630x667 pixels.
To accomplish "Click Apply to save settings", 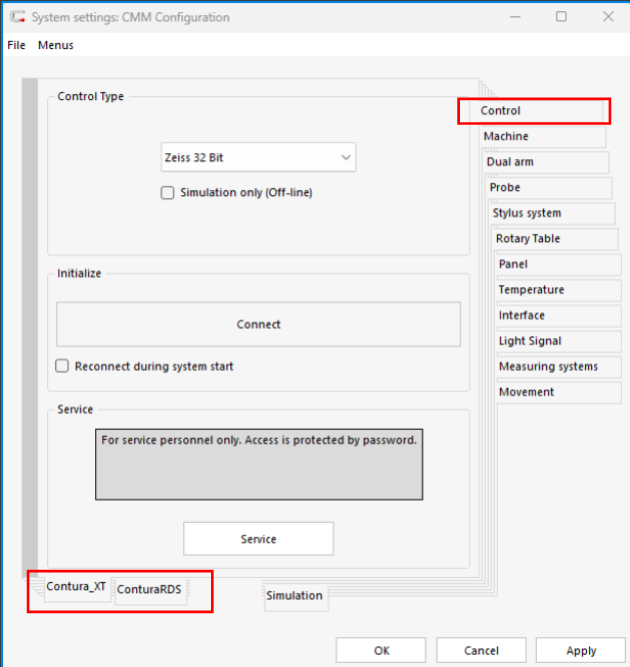I will (x=581, y=650).
